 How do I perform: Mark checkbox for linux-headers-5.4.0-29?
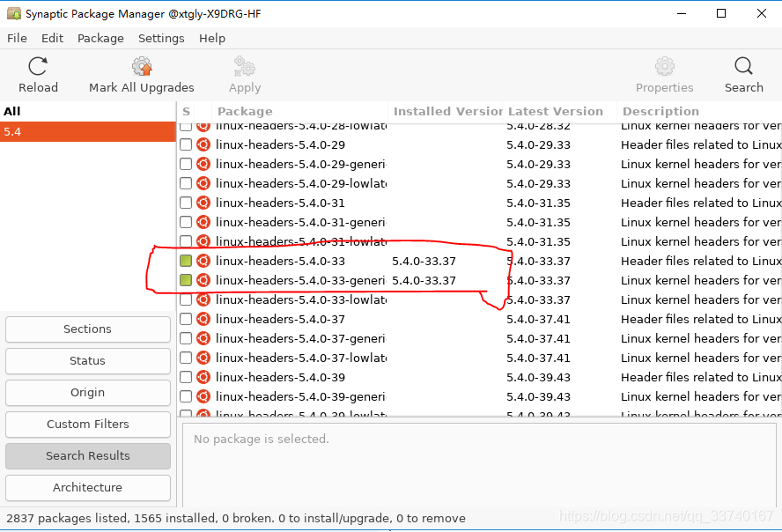(186, 144)
